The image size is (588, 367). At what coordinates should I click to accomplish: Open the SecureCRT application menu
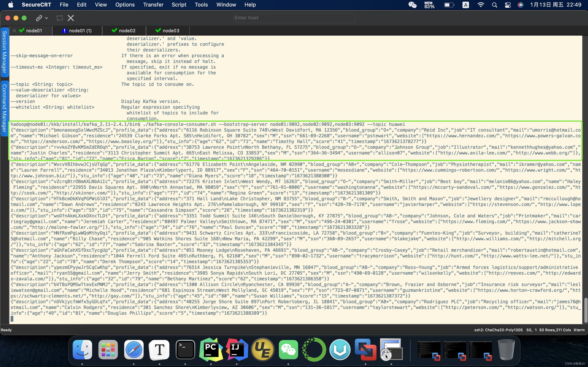click(x=36, y=5)
